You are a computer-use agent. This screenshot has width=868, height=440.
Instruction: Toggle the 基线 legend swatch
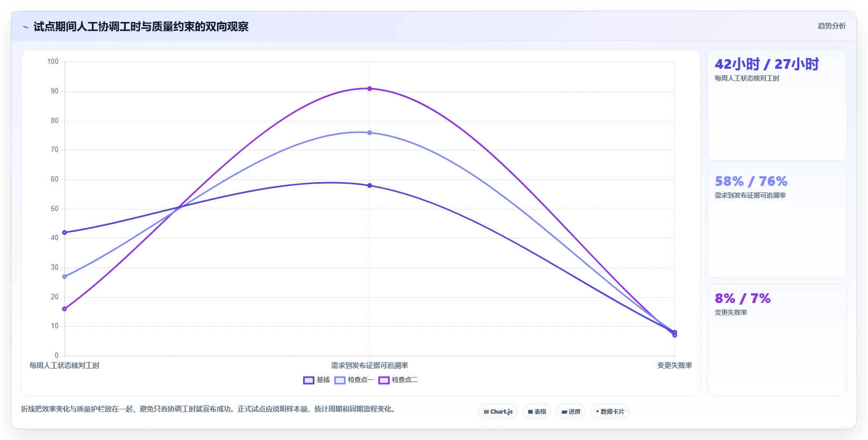pos(309,380)
